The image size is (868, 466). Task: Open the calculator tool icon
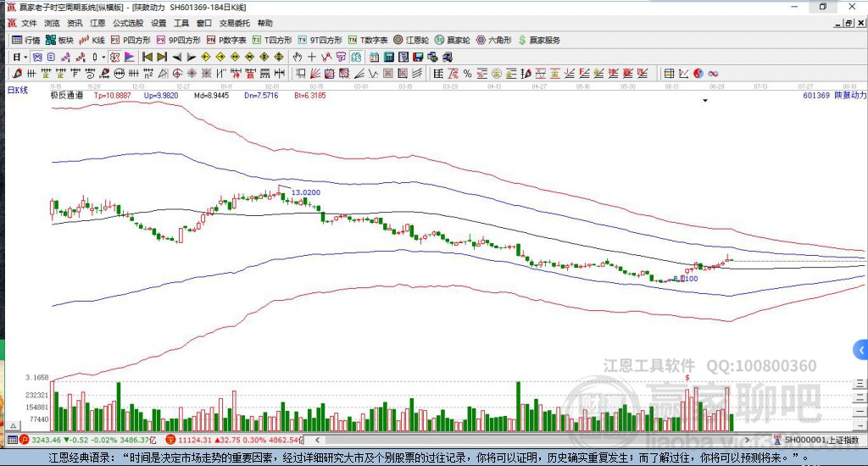[388, 57]
